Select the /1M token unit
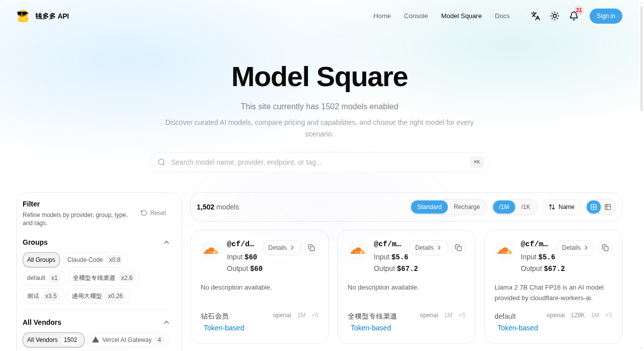644x351 pixels. click(x=504, y=207)
